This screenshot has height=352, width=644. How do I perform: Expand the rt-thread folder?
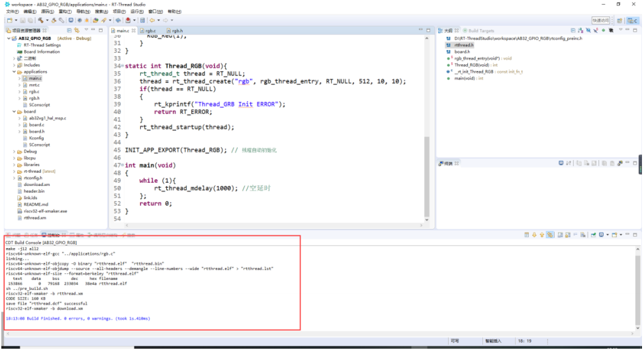[x=14, y=171]
